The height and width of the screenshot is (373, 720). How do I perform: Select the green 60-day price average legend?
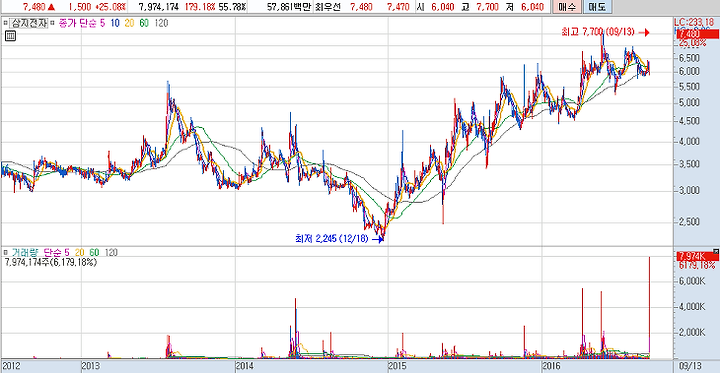(144, 23)
